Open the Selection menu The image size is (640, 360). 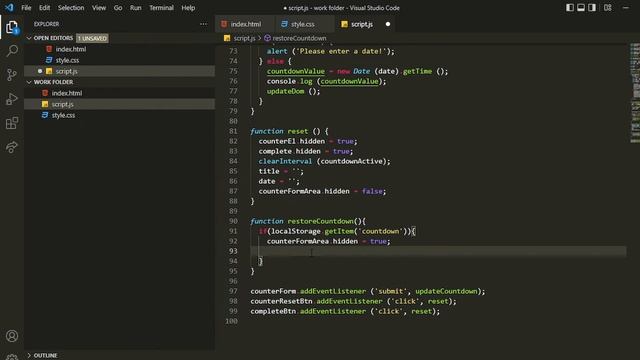(71, 8)
